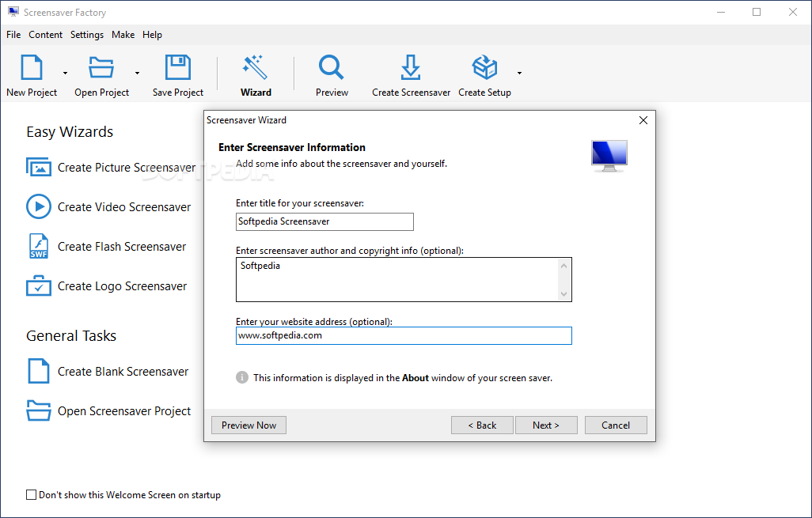The image size is (812, 518).
Task: Click the screensaver title input field
Action: [x=324, y=221]
